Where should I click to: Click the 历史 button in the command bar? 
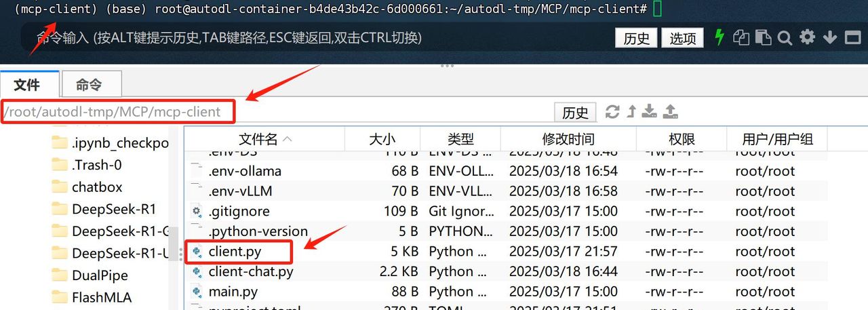[x=636, y=38]
